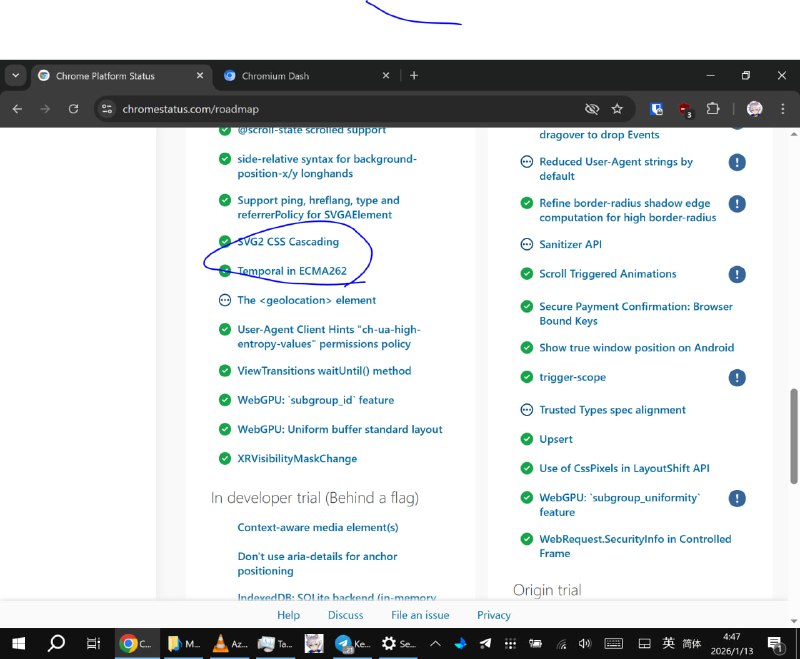Click the Bitwarden extension icon
The width and height of the screenshot is (800, 659).
[x=657, y=109]
